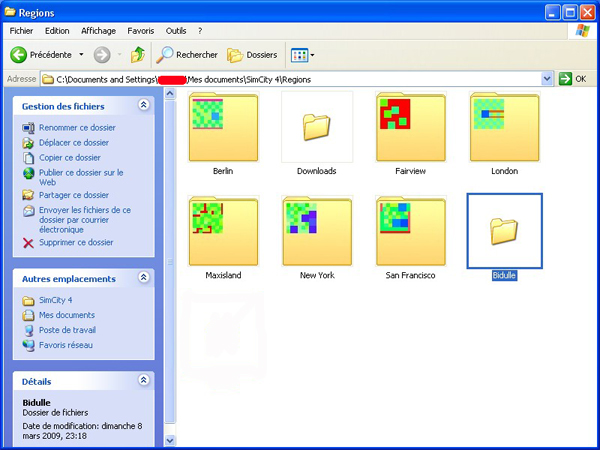Click the Regions title bar folder icon

point(10,12)
